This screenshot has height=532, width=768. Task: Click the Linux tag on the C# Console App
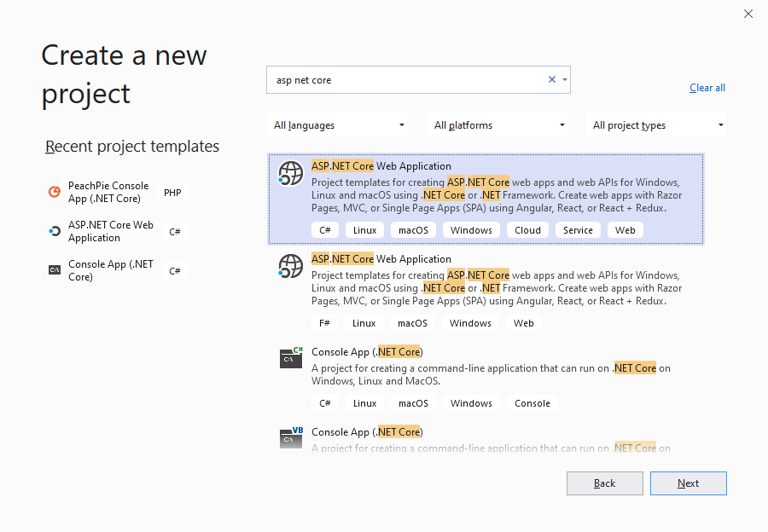pos(365,403)
